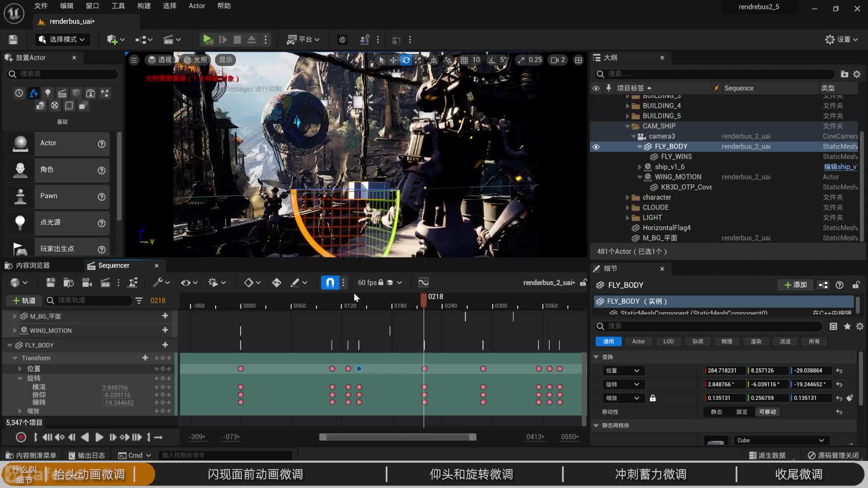Select the WING_MOTION actor in the outliner
The image size is (868, 488).
click(x=678, y=177)
